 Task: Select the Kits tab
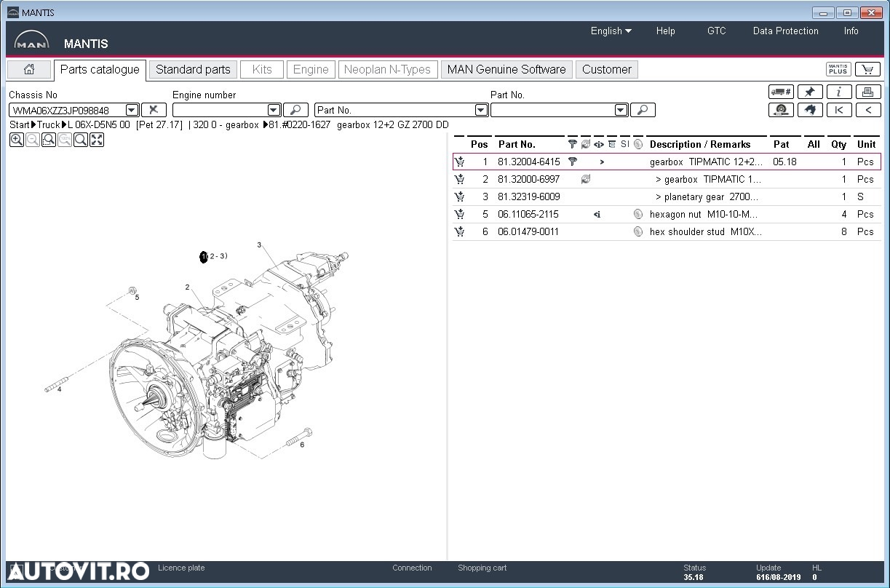point(262,70)
